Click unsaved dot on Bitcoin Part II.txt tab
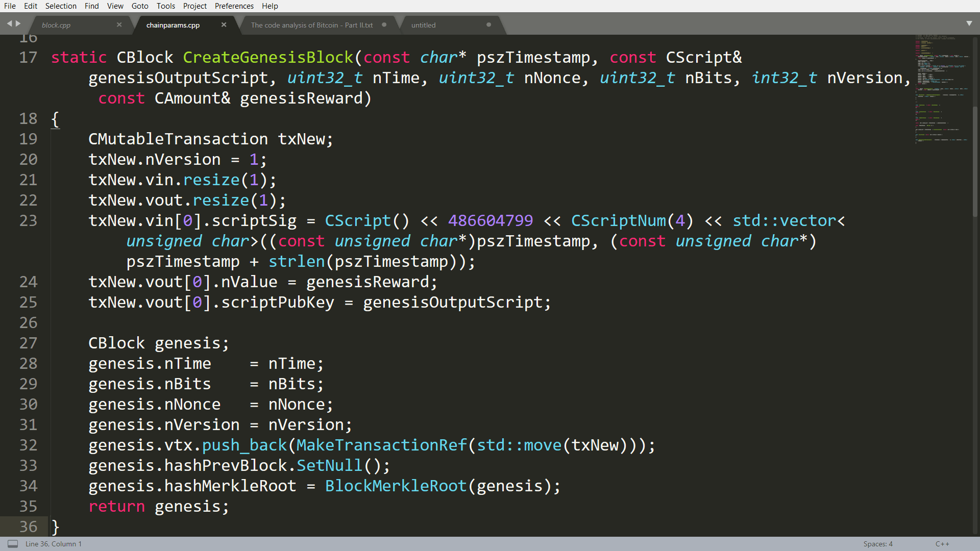Image resolution: width=980 pixels, height=551 pixels. point(384,24)
